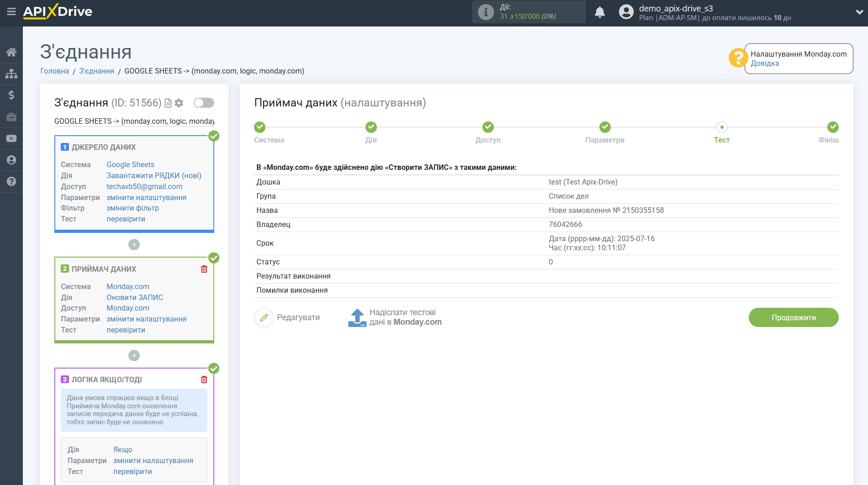Image resolution: width=868 pixels, height=485 pixels.
Task: Change receiver settings (змінити налаштування)
Action: tap(147, 319)
